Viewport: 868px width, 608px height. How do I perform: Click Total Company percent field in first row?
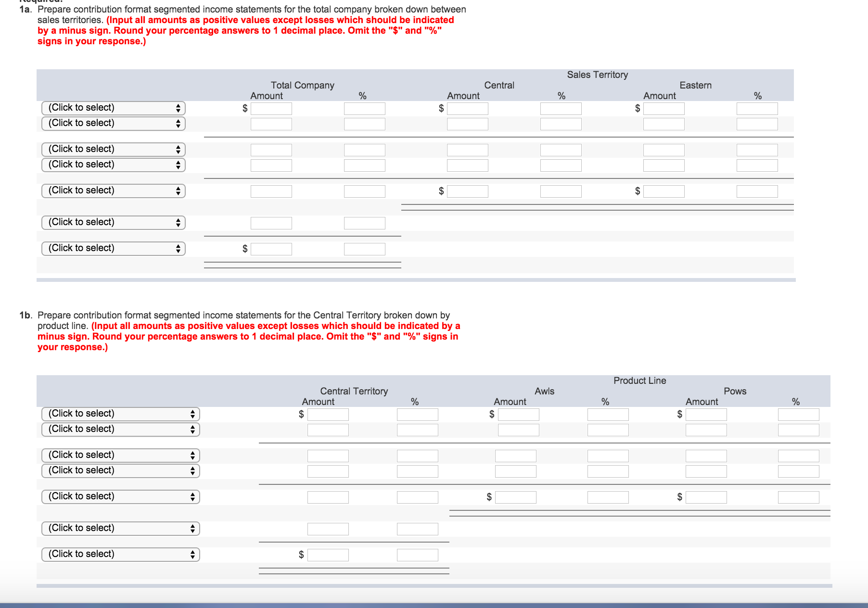pos(365,109)
